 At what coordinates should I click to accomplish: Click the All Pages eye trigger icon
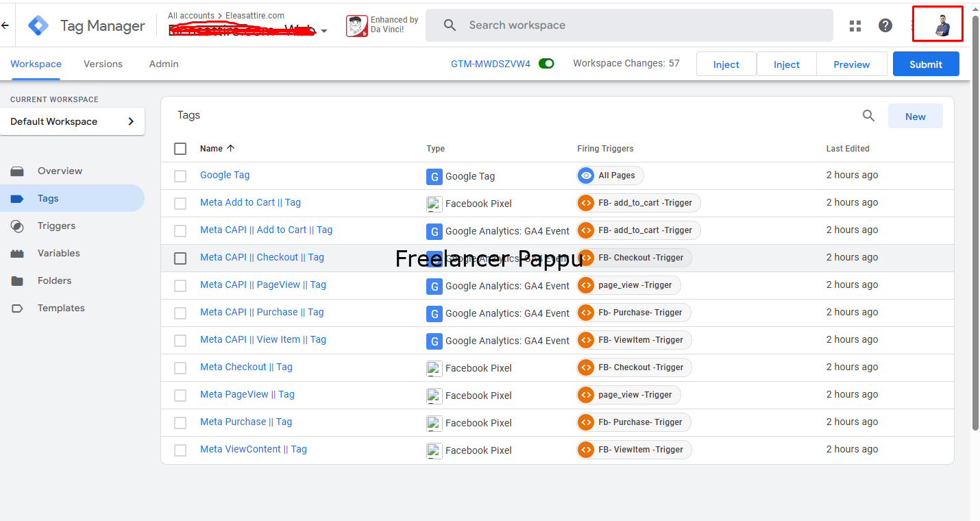coord(585,175)
